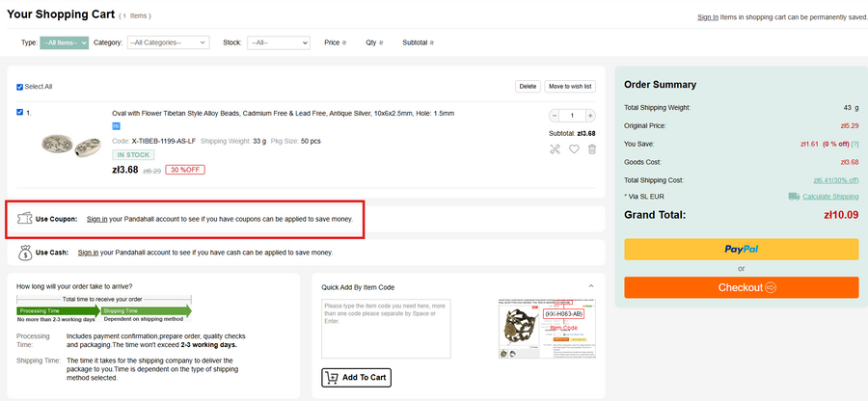Open the Type filter dropdown

point(65,42)
